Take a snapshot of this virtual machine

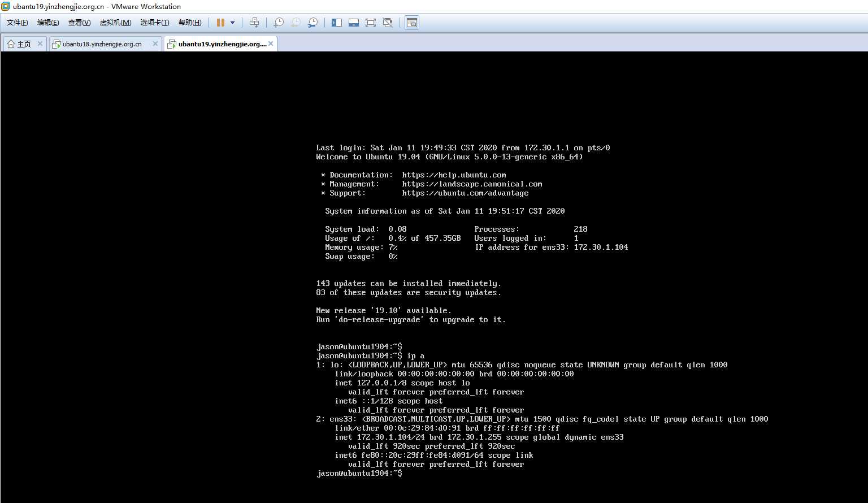click(279, 23)
